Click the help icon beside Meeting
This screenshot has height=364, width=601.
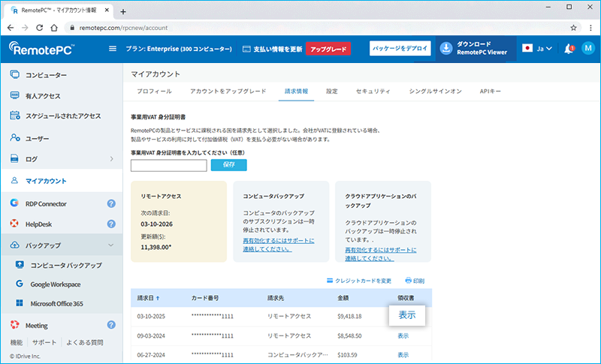click(x=111, y=325)
